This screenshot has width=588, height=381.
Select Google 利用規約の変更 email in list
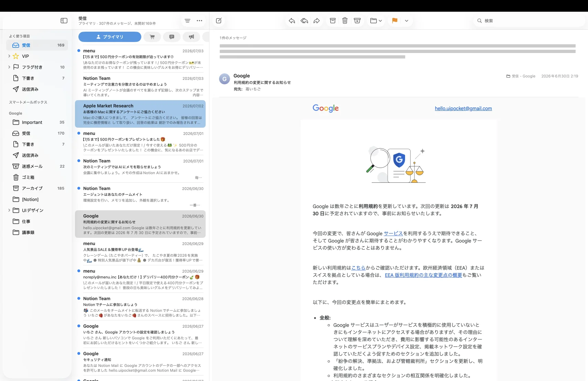[x=140, y=224]
